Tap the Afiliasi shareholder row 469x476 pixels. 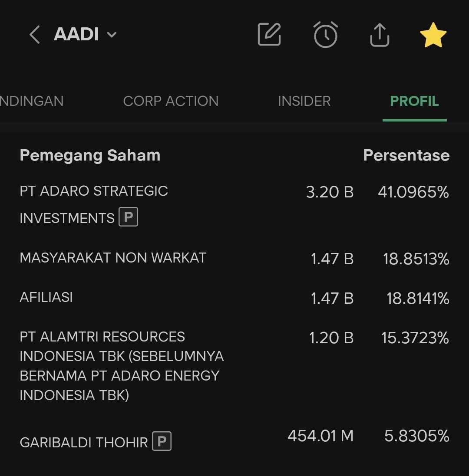[46, 297]
